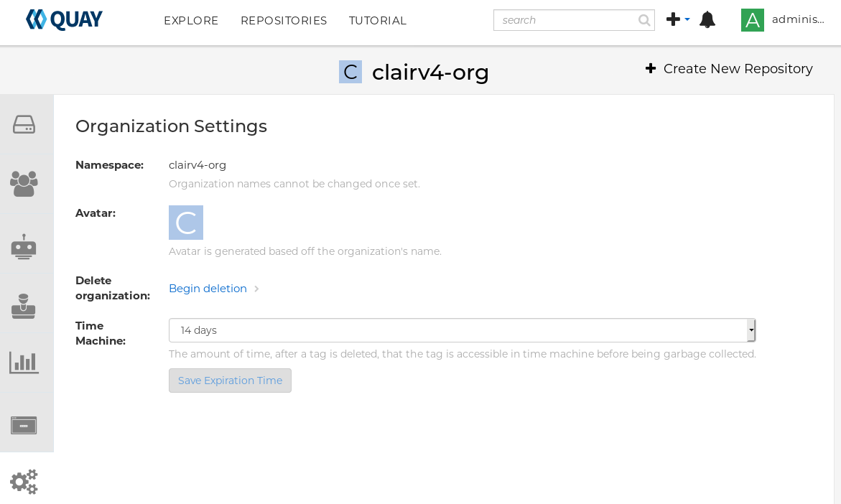Expand the plus create-new dropdown
841x504 pixels.
pyautogui.click(x=677, y=19)
